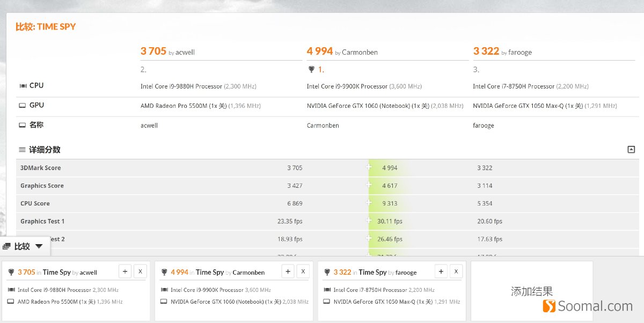Remove farooge's result with the X button
This screenshot has height=323, width=644.
tap(456, 271)
